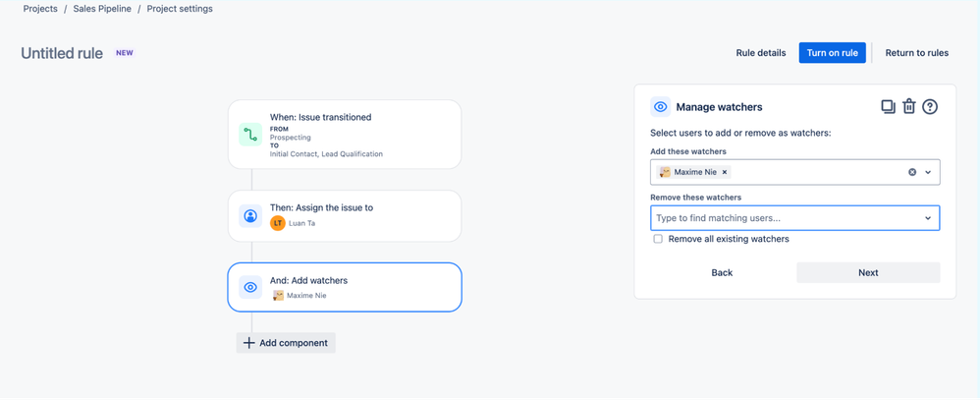Open Projects breadcrumb
Image resolution: width=980 pixels, height=400 pixels.
tap(40, 10)
